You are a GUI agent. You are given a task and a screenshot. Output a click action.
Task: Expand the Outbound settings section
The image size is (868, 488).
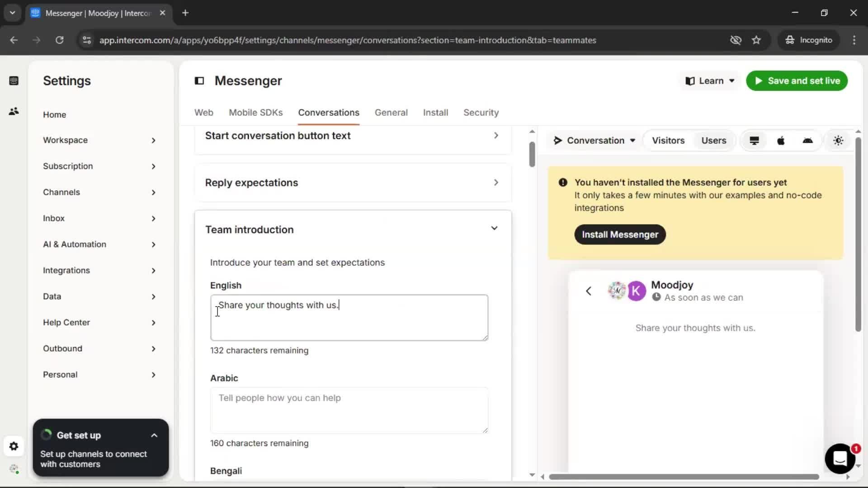(99, 349)
